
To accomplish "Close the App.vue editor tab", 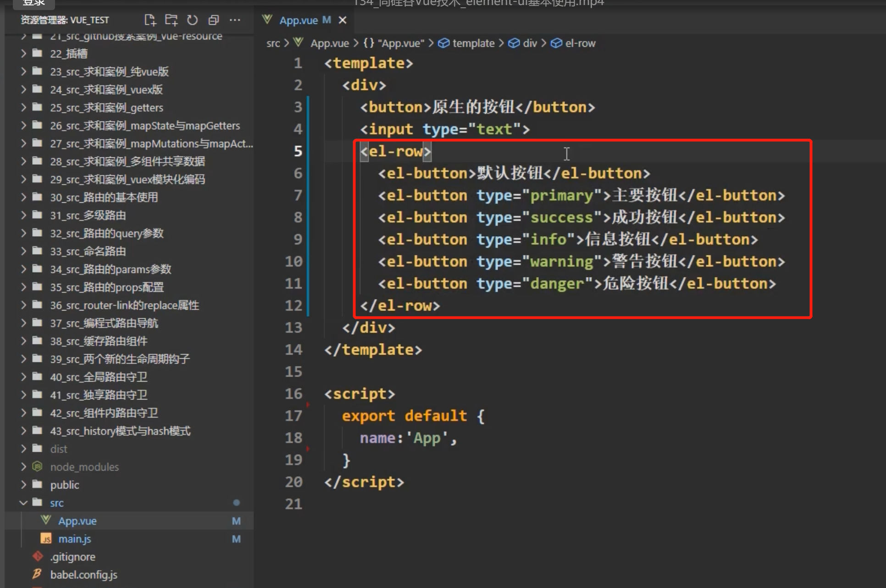I will pyautogui.click(x=342, y=20).
